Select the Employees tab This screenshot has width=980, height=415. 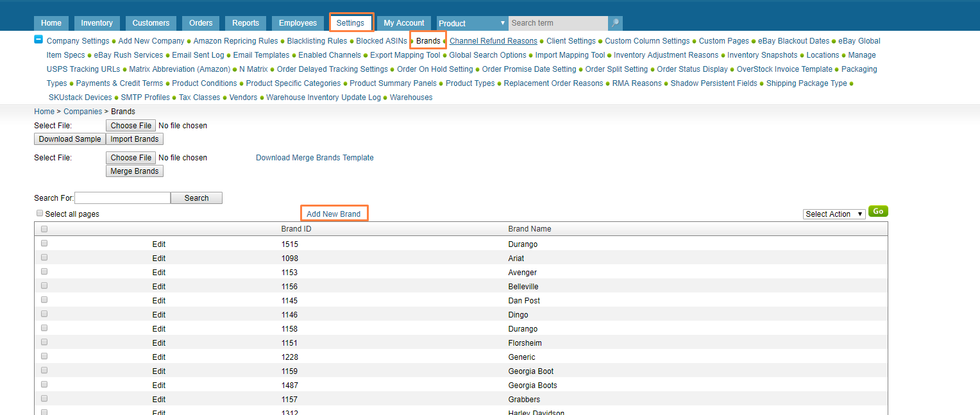tap(298, 23)
